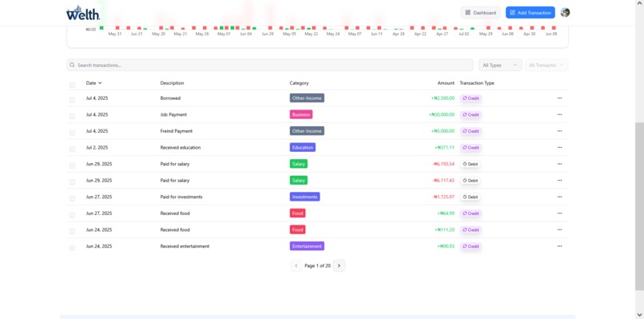Click the Other-Income badge on Borrowed row
644x319 pixels.
coord(307,98)
